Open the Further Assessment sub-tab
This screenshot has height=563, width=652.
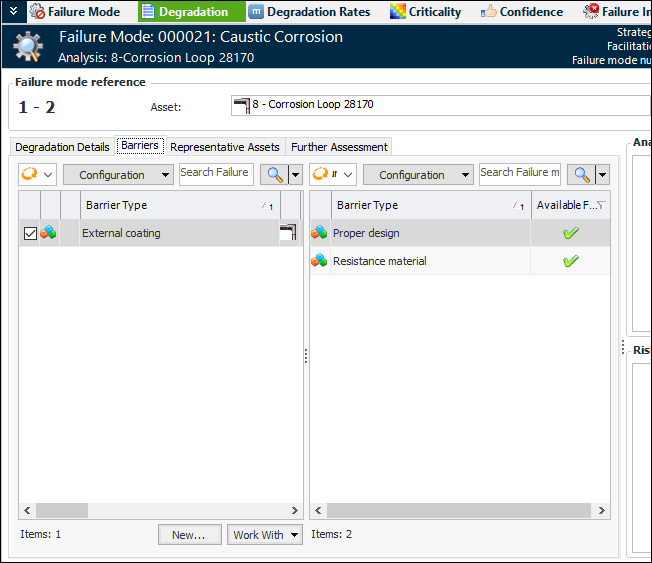(339, 147)
